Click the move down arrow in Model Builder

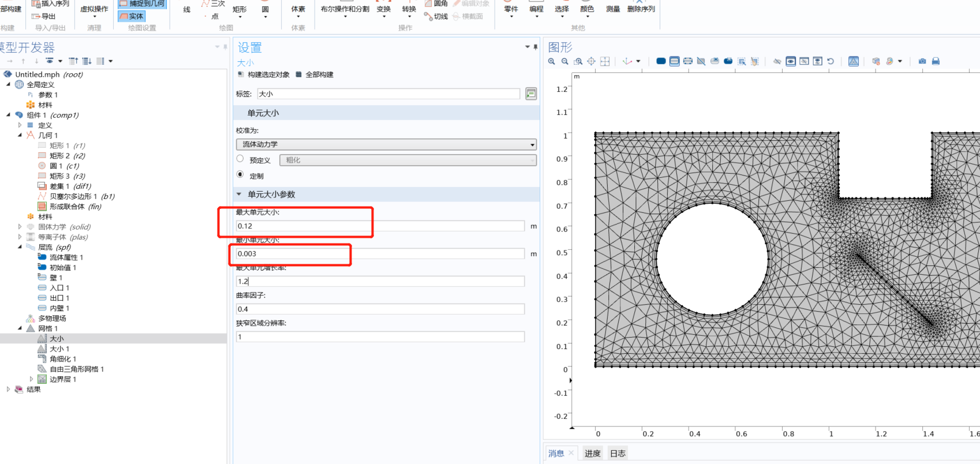36,61
